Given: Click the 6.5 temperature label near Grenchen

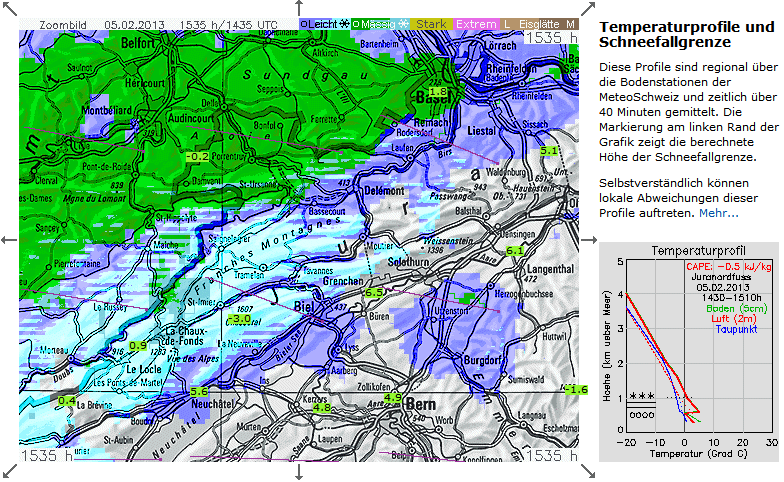Looking at the screenshot, I should point(374,292).
